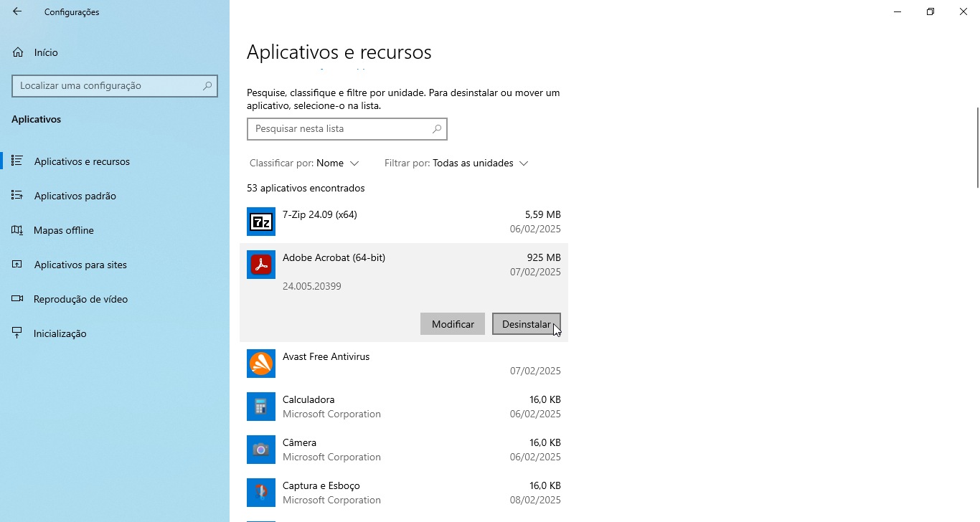Image resolution: width=980 pixels, height=522 pixels.
Task: Click 53 aplicativos encontrados text
Action: click(306, 188)
